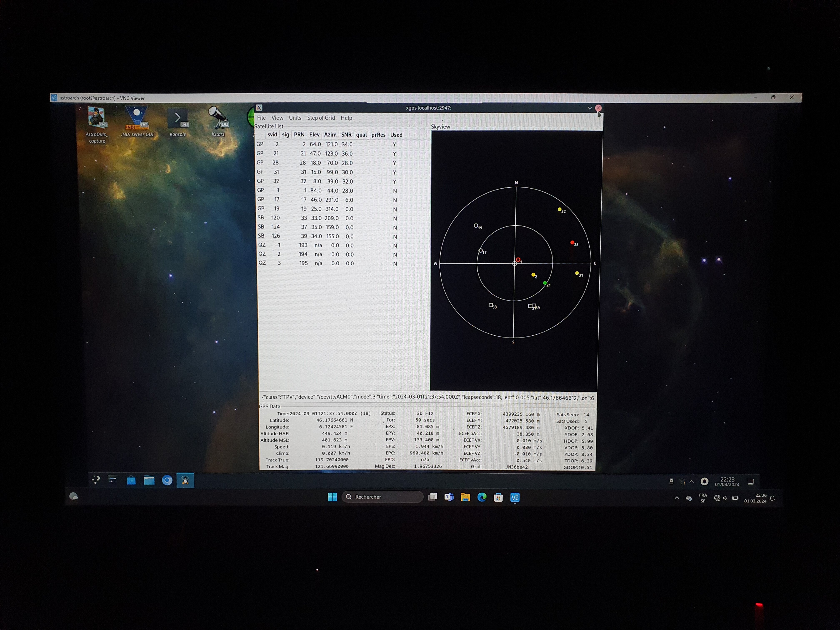
Task: Click the xgps task icon in KDE panel
Action: coord(185,480)
